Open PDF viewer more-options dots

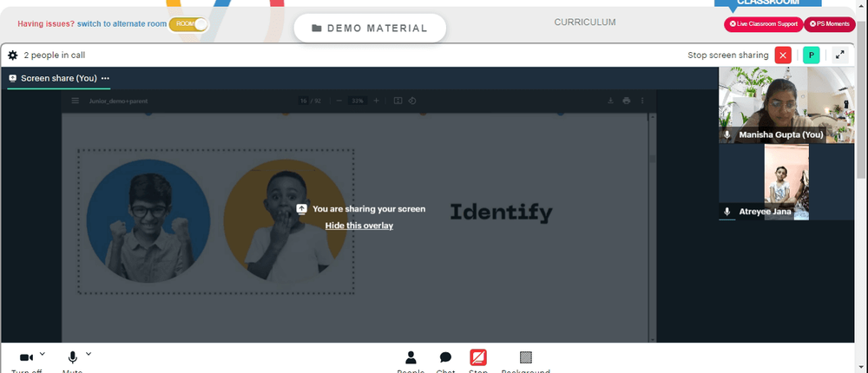[642, 101]
